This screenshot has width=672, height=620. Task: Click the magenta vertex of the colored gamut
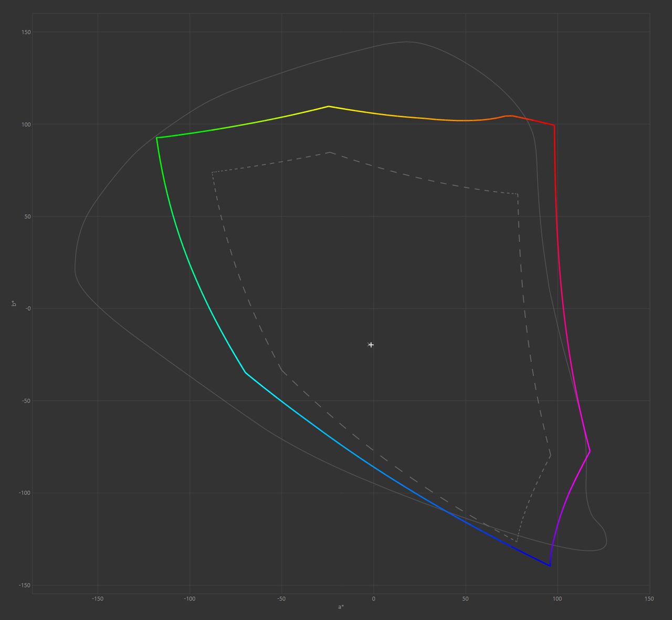590,451
